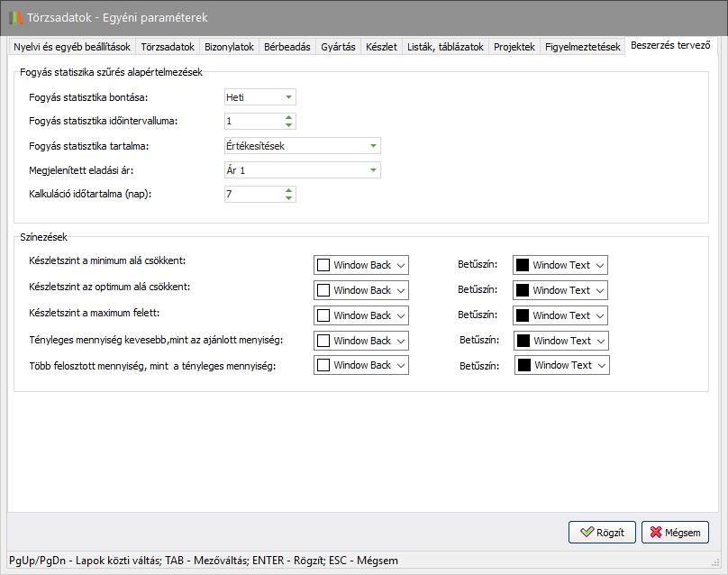Click the app icon in the title bar

coord(16,17)
